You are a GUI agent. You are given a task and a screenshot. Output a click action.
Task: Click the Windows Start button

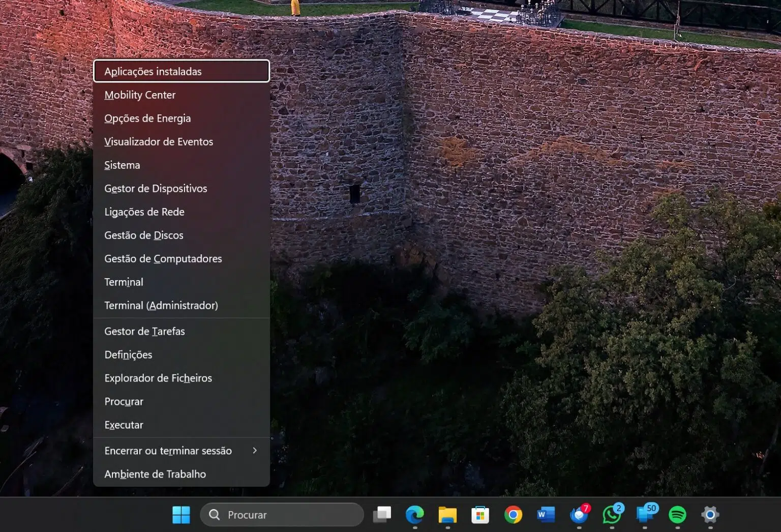click(181, 515)
